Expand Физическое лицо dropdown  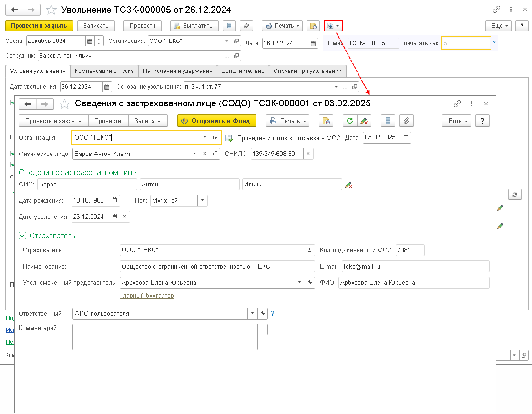pyautogui.click(x=195, y=154)
